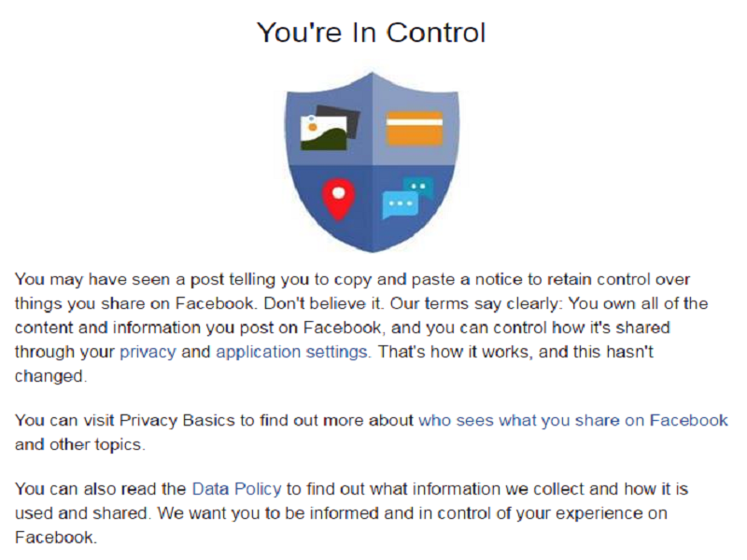Viewport: 747px width, 560px height.
Task: Click the light blue chat bubble icon
Action: pos(400,204)
